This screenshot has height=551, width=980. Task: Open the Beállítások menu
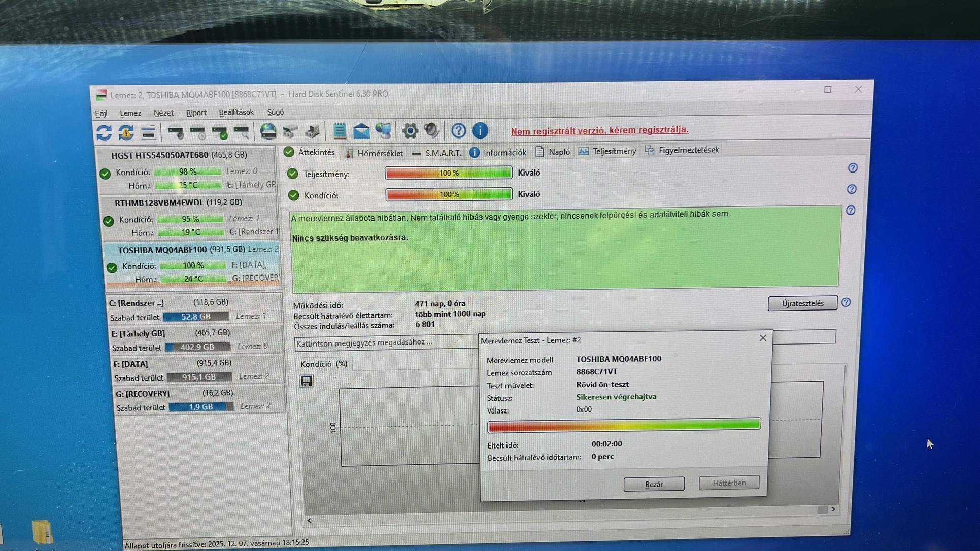pyautogui.click(x=236, y=112)
